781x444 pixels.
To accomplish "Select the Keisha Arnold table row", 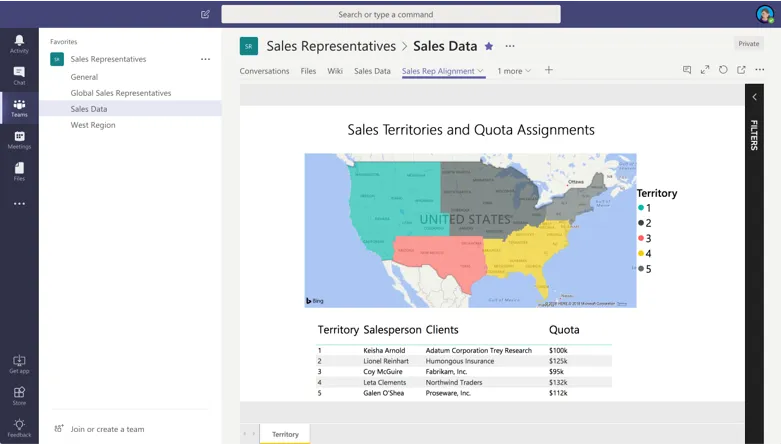I will tap(464, 350).
